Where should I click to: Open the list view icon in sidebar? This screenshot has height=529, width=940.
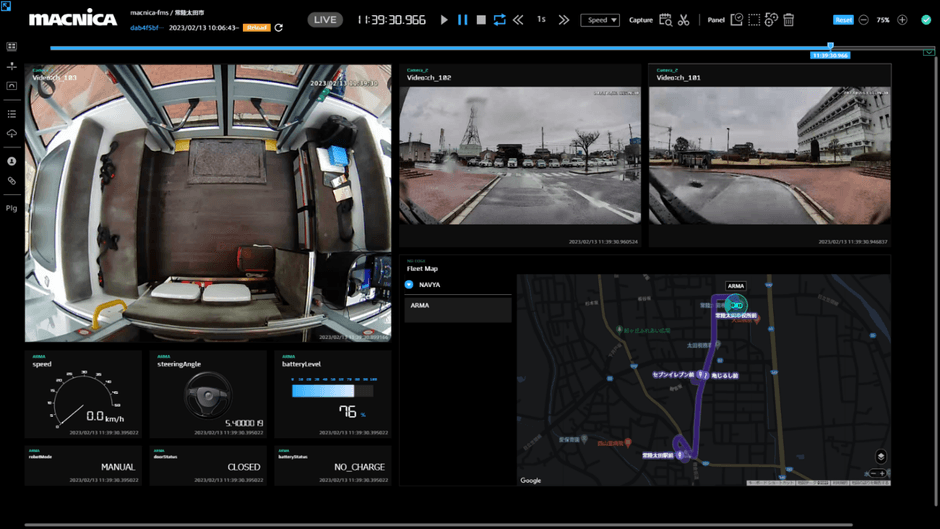(x=12, y=114)
